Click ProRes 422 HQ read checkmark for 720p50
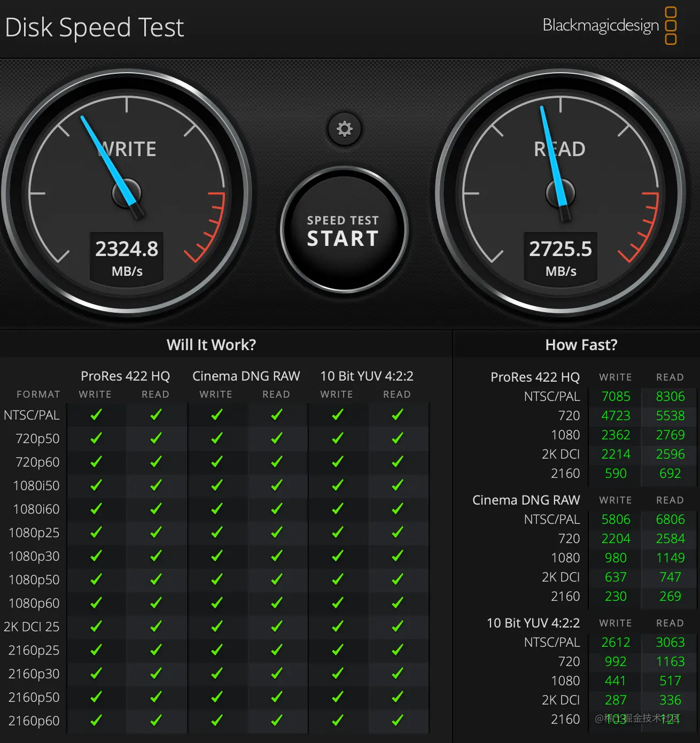Viewport: 700px width, 743px height. pyautogui.click(x=156, y=438)
